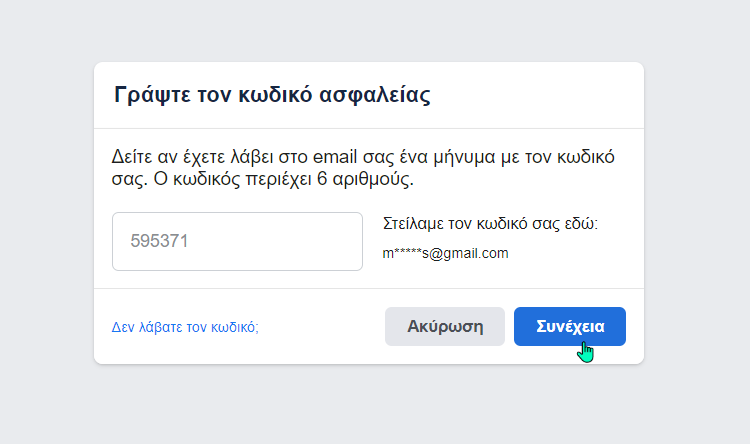Place the cursor in the 595371 placeholder box
Viewport: 750px width, 444px height.
click(x=237, y=242)
